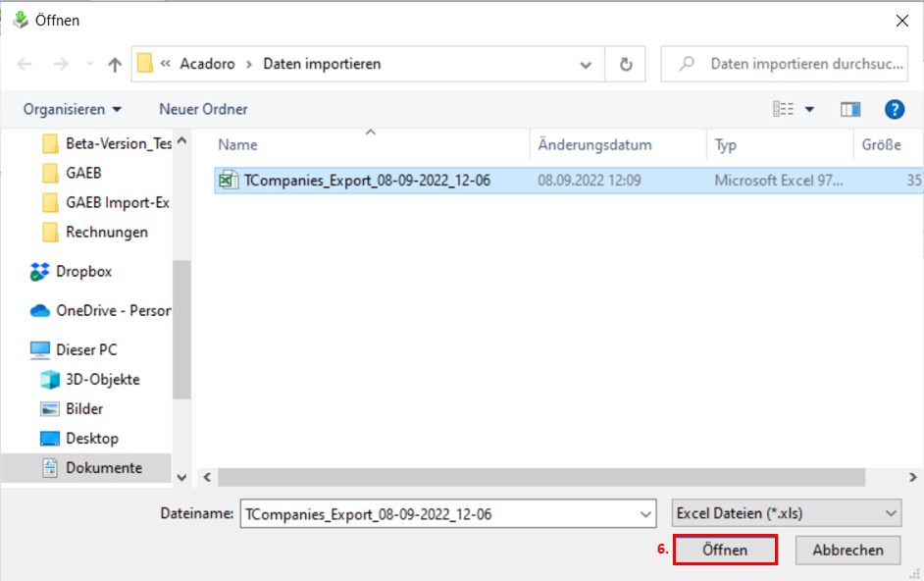The height and width of the screenshot is (581, 924).
Task: Click the Up one level arrow
Action: click(115, 65)
